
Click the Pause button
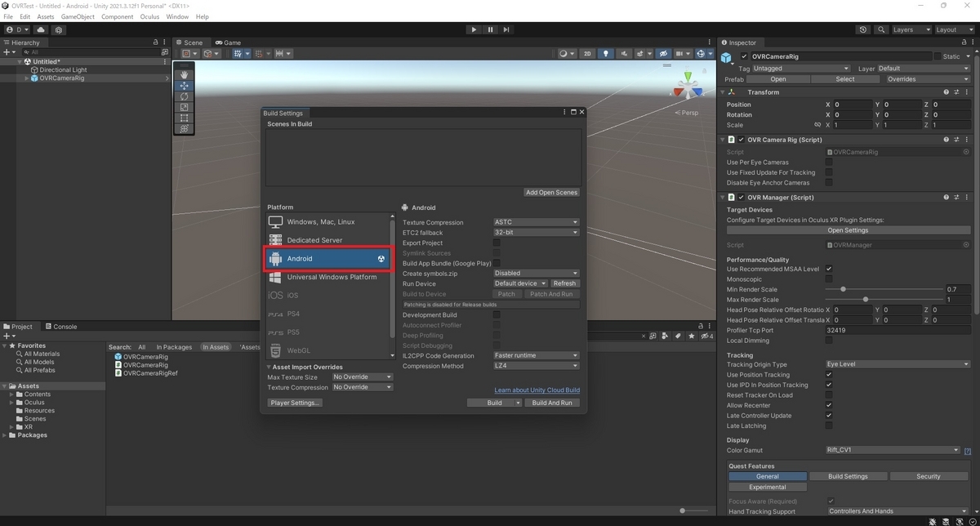(490, 29)
